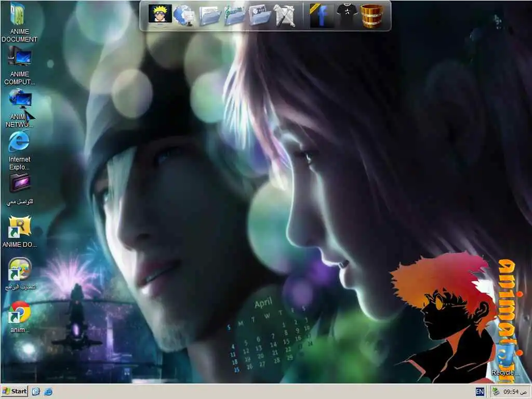Select the للتواصل معي folder icon
Image resolution: width=532 pixels, height=399 pixels.
point(20,190)
